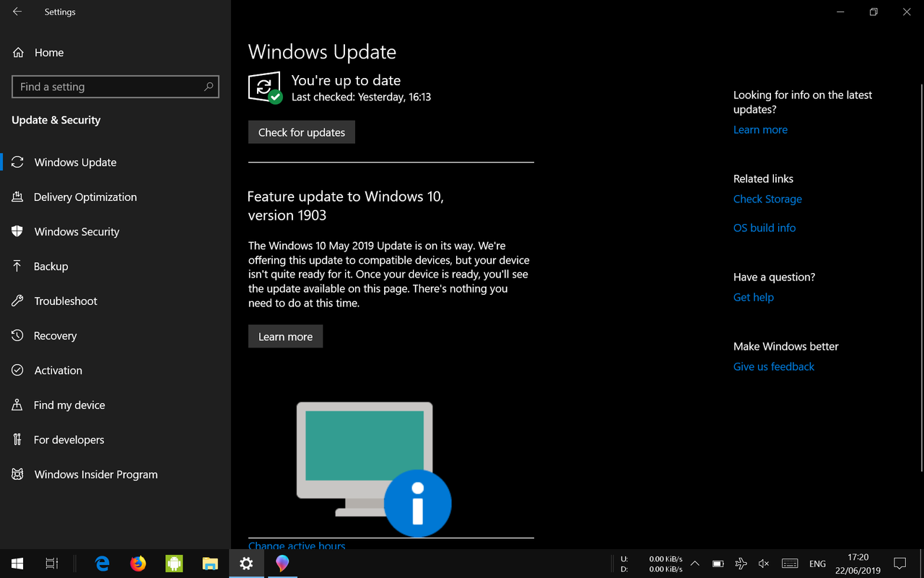Click the battery tray icon
Image resolution: width=924 pixels, height=578 pixels.
(718, 564)
